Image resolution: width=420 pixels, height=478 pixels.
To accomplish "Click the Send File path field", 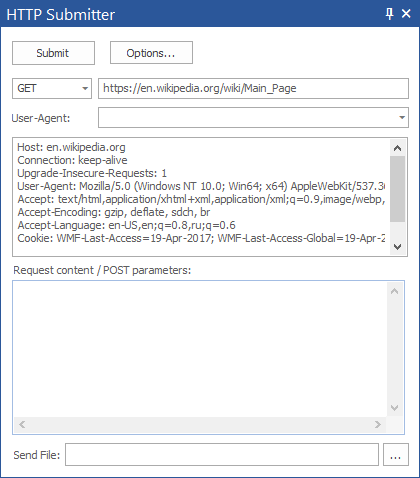I will click(x=222, y=454).
